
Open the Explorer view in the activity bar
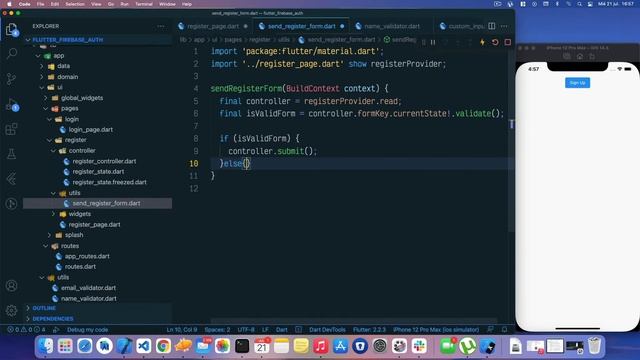(x=11, y=30)
